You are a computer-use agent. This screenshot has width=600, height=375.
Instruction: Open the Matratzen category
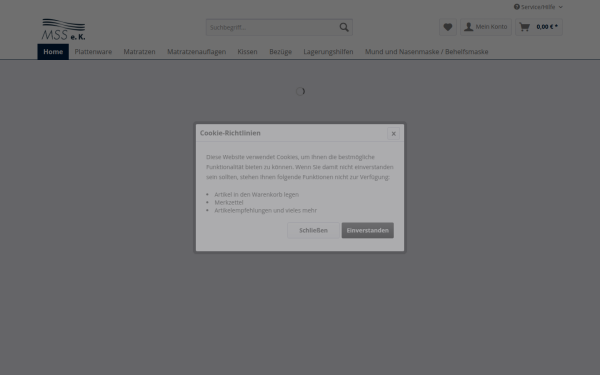139,52
